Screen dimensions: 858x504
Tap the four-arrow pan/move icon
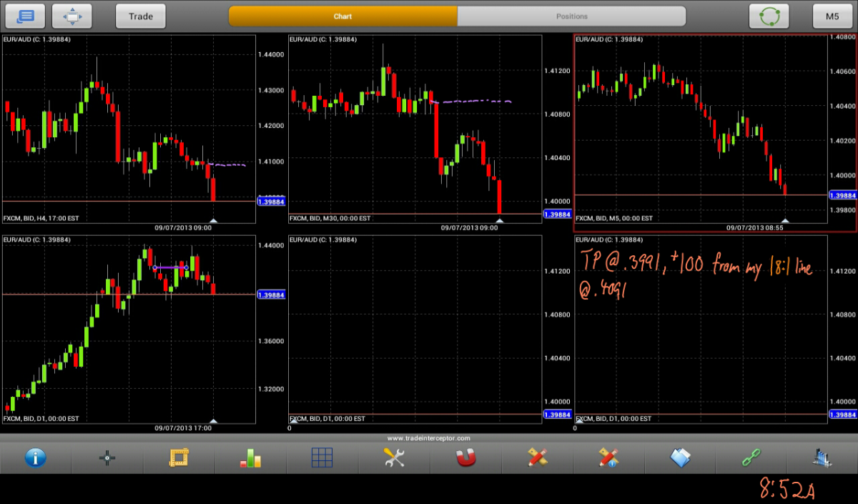tap(73, 16)
